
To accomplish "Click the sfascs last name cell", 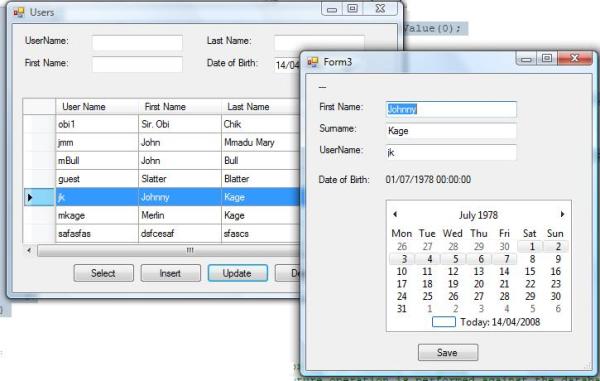I will click(260, 233).
